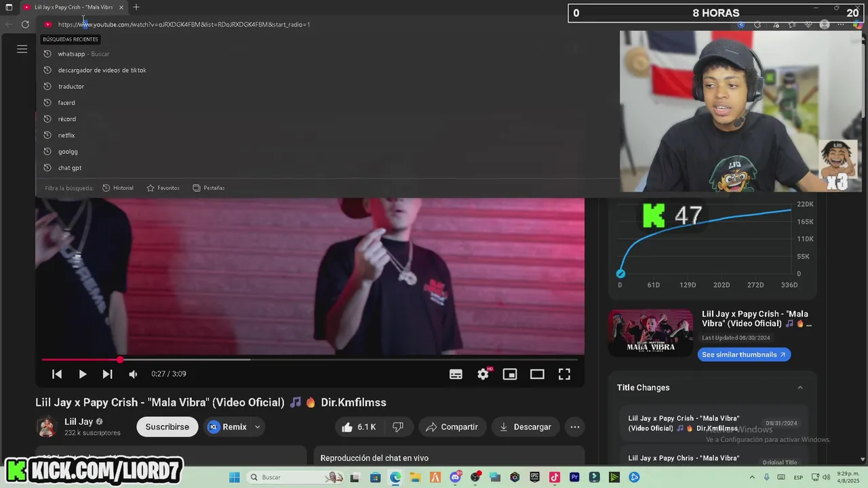The width and height of the screenshot is (868, 488).
Task: Open Mala Vibra thumbnail in side panel
Action: point(651,333)
